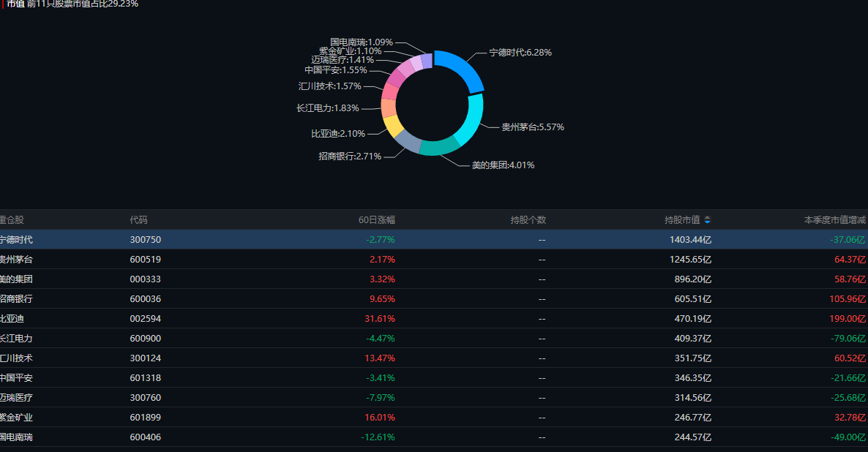Screen dimensions: 868x452
Task: Click the quarterly change value 60.52亿
Action: pos(850,358)
